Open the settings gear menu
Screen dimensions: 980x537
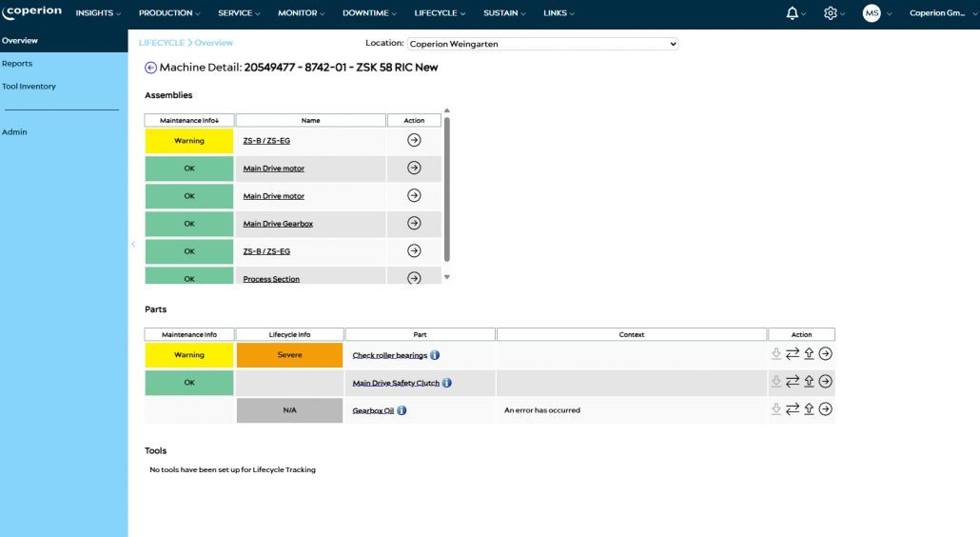[x=830, y=13]
